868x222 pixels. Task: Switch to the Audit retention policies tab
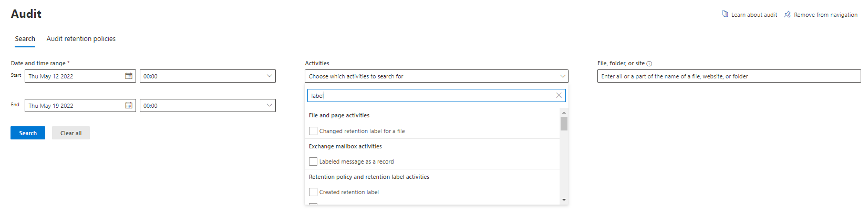[81, 39]
